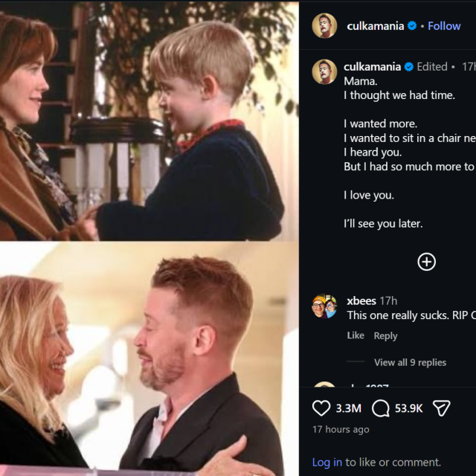Click the 17 hours ago timestamp
This screenshot has height=476, width=476.
[x=341, y=429]
